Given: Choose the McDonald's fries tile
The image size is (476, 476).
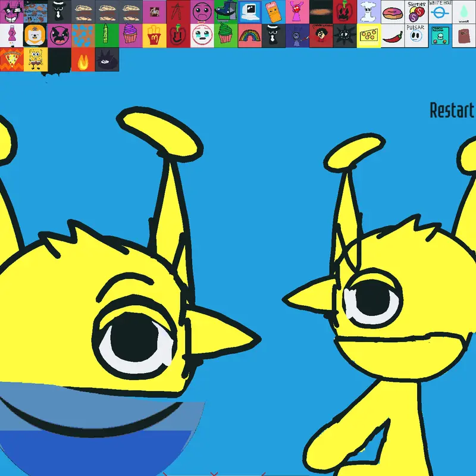Looking at the screenshot, I should [x=155, y=36].
